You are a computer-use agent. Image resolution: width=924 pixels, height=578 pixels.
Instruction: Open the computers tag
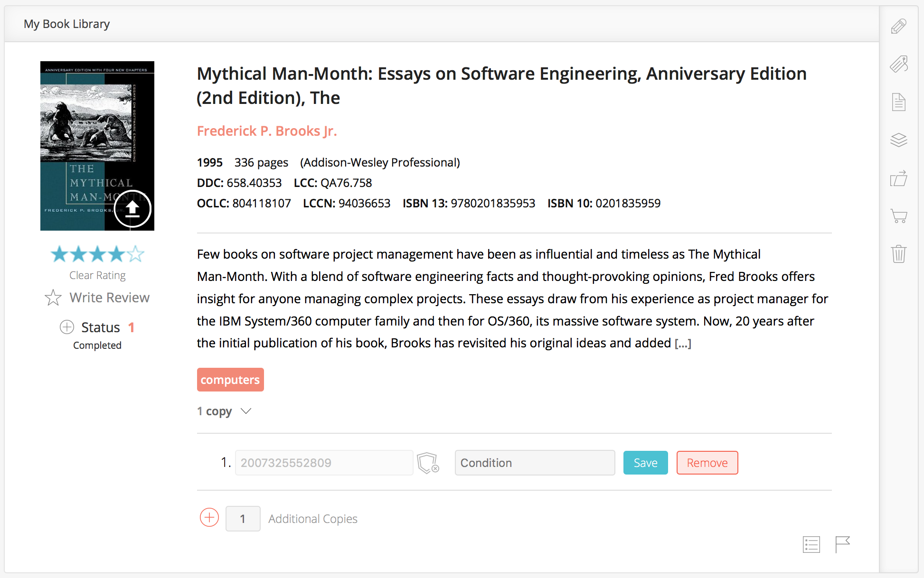coord(230,380)
